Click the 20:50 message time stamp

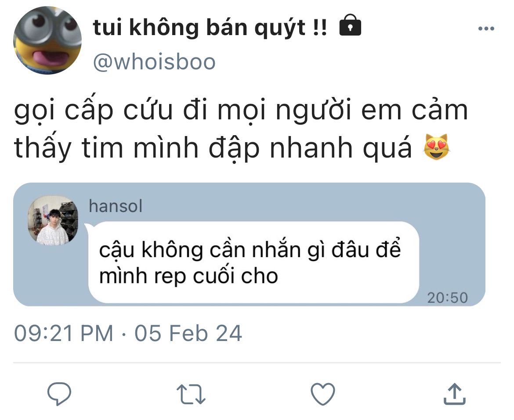click(x=448, y=298)
